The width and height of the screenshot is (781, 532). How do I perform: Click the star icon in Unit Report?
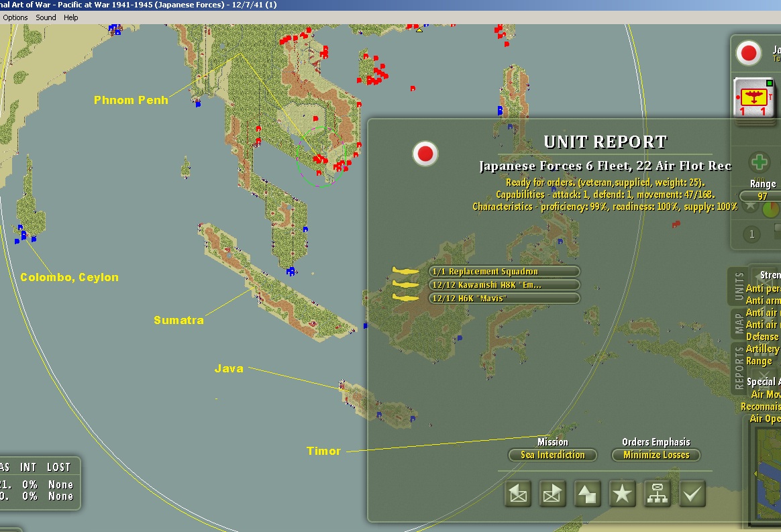[622, 494]
